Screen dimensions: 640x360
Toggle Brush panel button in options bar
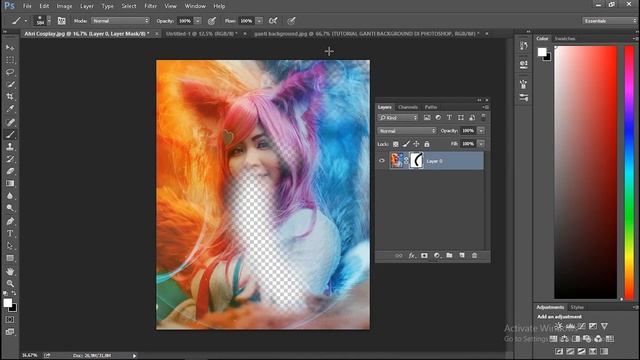(61, 21)
